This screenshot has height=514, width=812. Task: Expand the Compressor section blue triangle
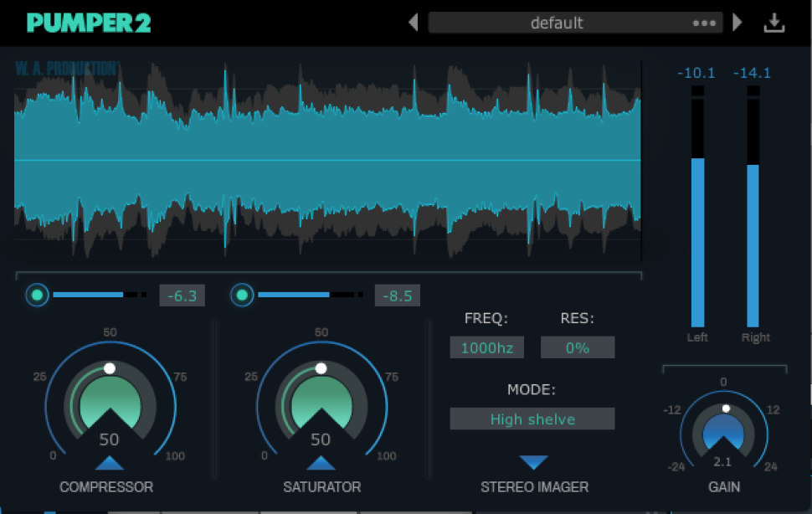[110, 463]
